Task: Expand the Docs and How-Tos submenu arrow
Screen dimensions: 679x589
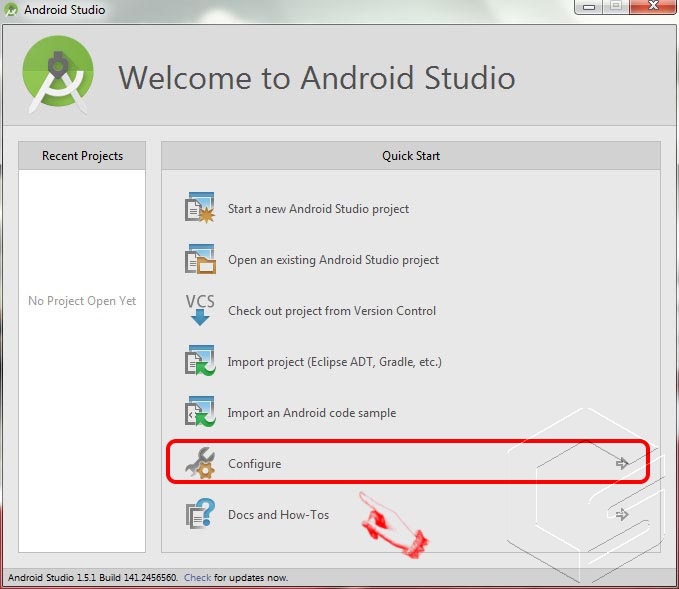Action: pyautogui.click(x=622, y=515)
